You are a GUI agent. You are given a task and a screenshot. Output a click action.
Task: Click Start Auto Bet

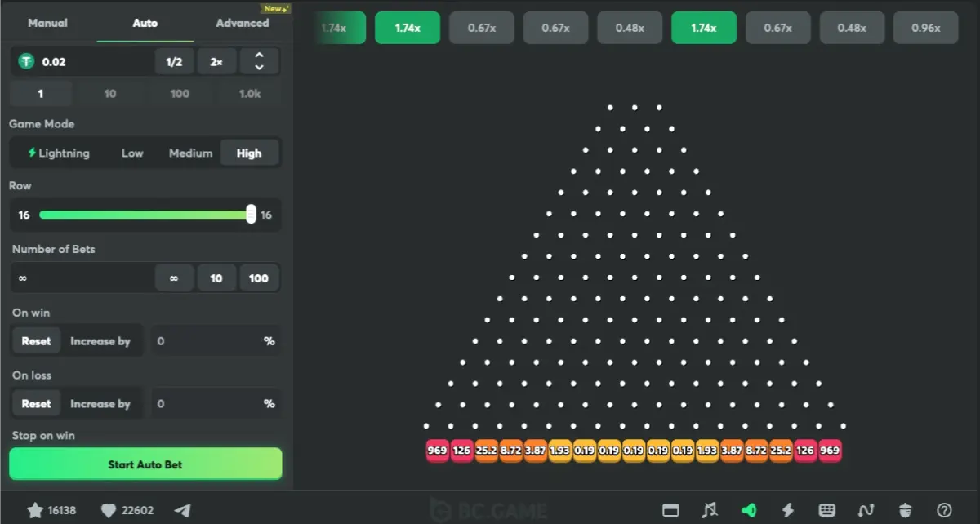145,464
